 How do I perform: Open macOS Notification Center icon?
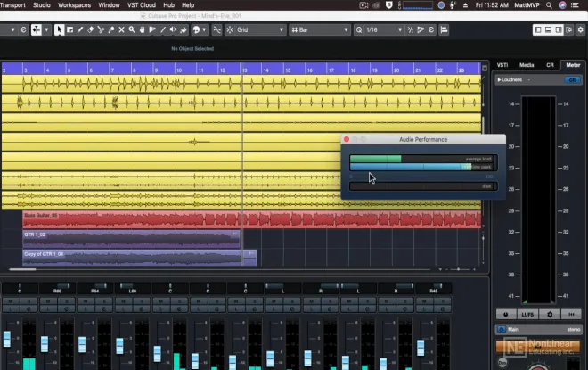click(575, 5)
